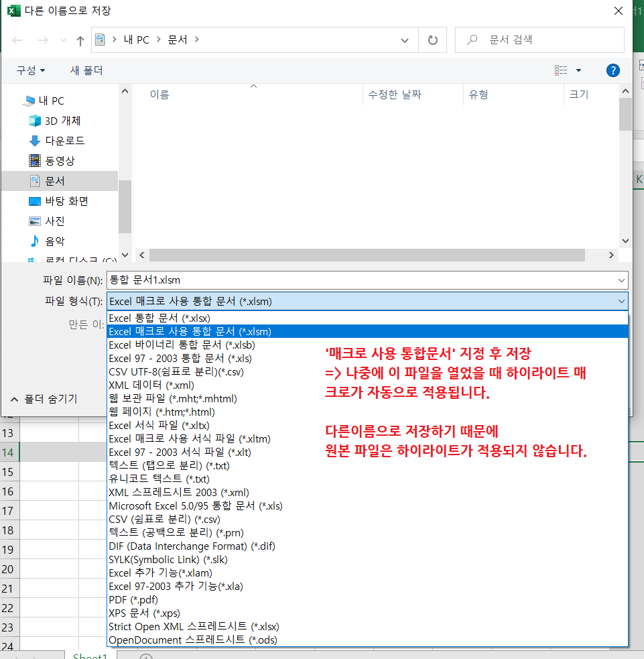Choose Excel 바이너리 통합 문서 (*.xlsb)

(368, 345)
